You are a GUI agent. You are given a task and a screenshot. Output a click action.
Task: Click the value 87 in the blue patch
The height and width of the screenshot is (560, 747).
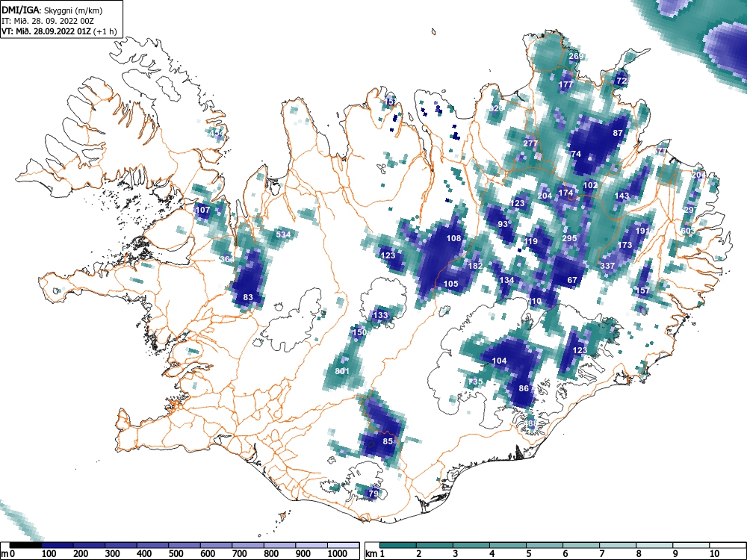coord(618,134)
